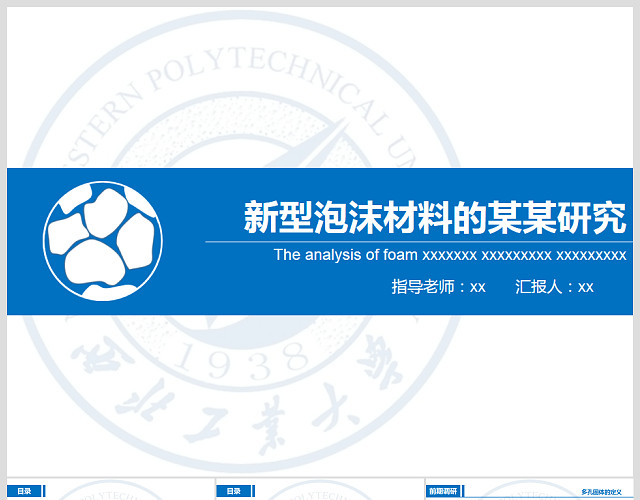Select the subtitle 'The analysis of foam' text

pyautogui.click(x=450, y=255)
